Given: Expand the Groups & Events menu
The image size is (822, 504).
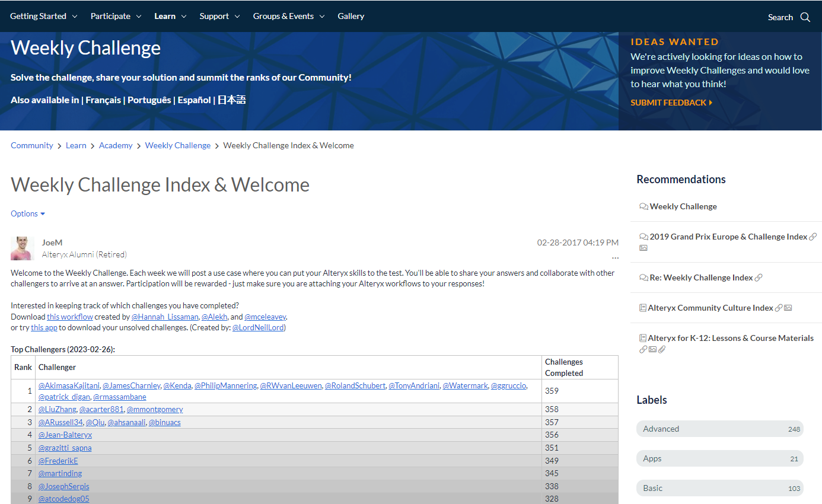Looking at the screenshot, I should (x=289, y=16).
